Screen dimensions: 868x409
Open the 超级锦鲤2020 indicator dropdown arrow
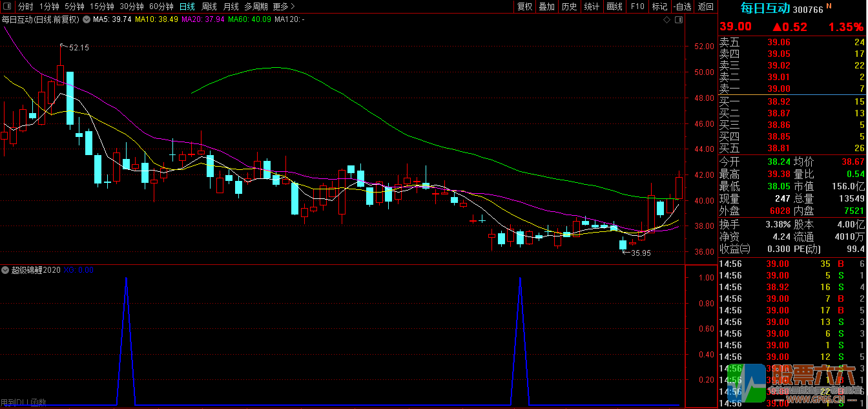coord(5,270)
